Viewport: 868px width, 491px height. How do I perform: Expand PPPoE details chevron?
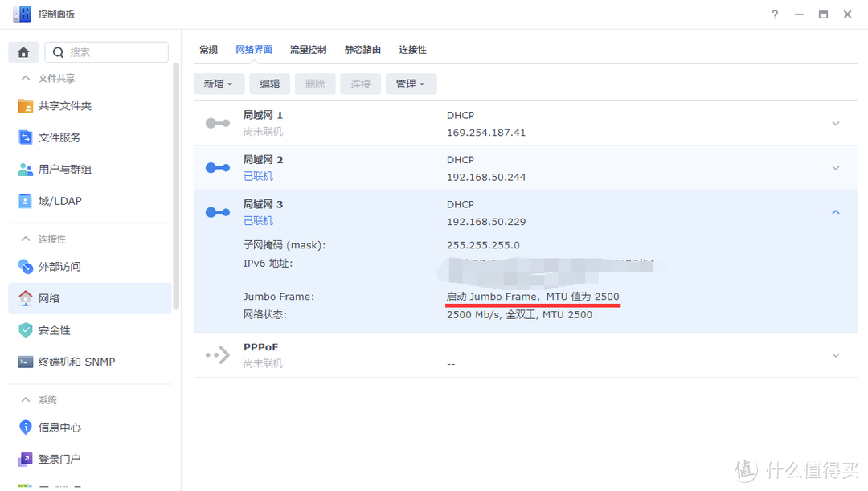[835, 355]
